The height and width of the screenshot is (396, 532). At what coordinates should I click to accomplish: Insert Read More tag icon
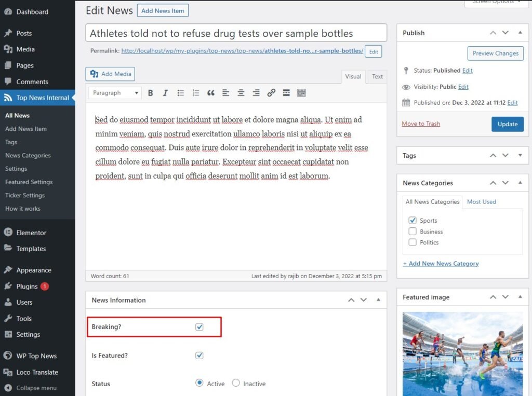point(286,93)
